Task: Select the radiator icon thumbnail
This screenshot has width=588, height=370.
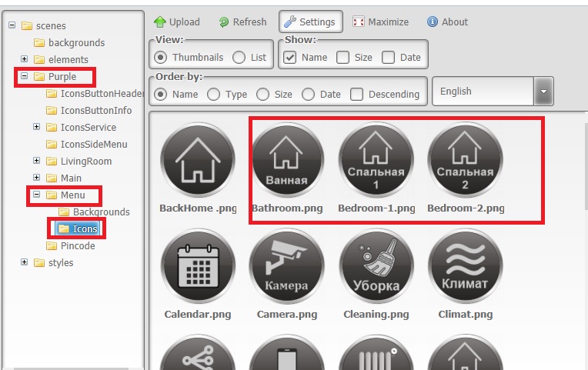Action: (376, 352)
